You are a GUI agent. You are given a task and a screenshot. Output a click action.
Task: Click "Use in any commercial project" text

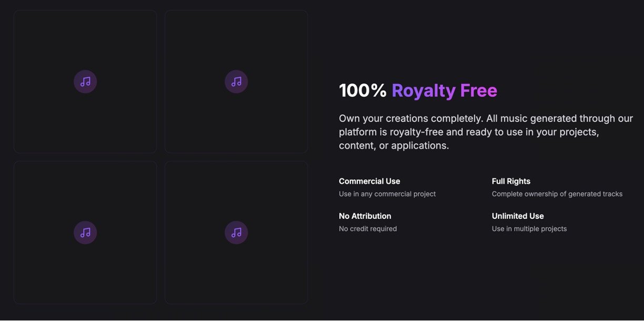[x=387, y=194]
